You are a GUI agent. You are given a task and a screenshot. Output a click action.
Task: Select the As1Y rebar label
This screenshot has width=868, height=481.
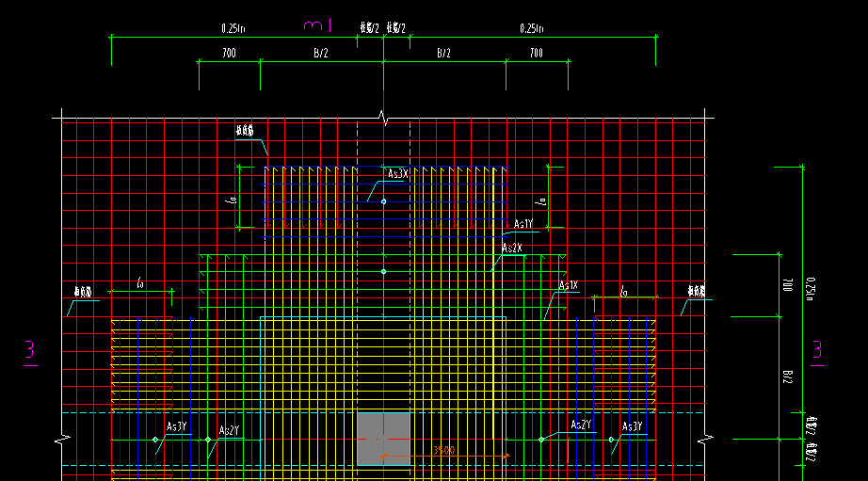coord(523,224)
